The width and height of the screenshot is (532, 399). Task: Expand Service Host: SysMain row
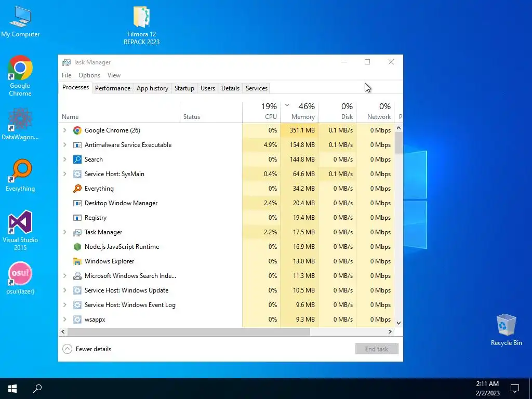click(x=65, y=174)
